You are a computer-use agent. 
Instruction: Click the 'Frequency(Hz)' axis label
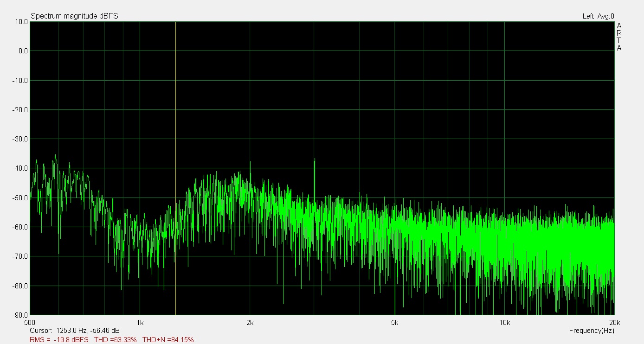[x=592, y=331]
